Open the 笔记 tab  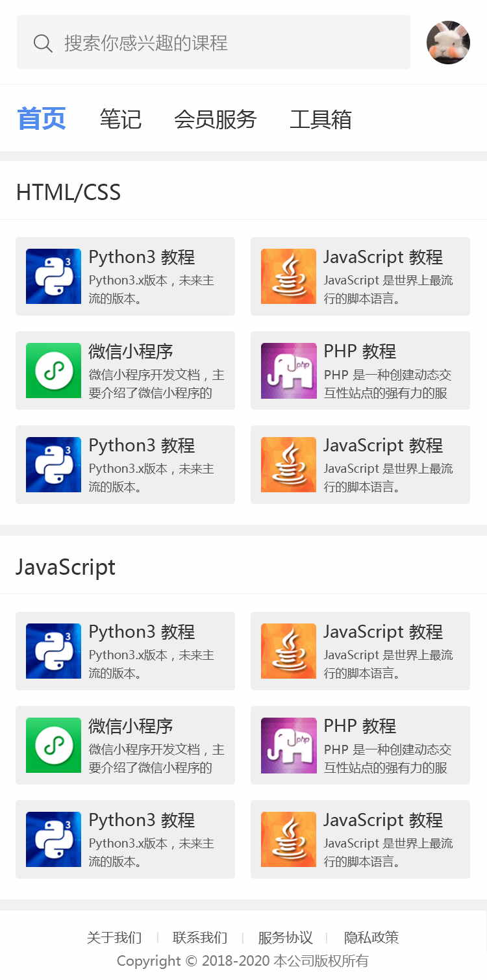click(120, 119)
